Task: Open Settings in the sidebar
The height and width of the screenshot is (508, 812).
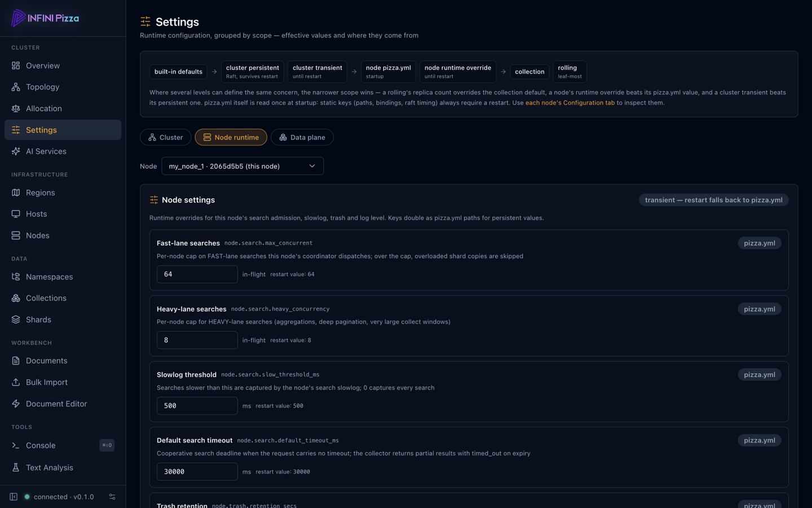Action: tap(63, 130)
